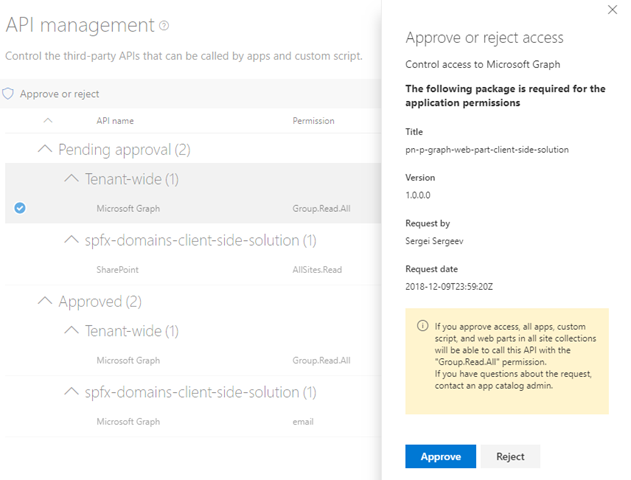Click the API management info icon
The height and width of the screenshot is (480, 631).
165,26
